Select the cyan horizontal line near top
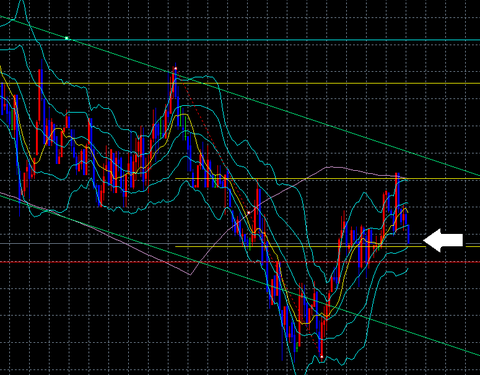The width and height of the screenshot is (480, 375). [240, 40]
